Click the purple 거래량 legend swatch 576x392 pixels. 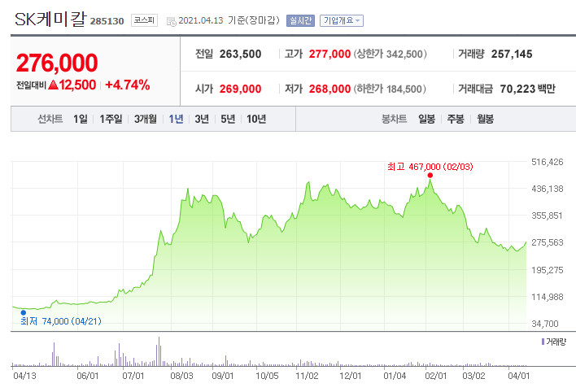click(x=543, y=342)
